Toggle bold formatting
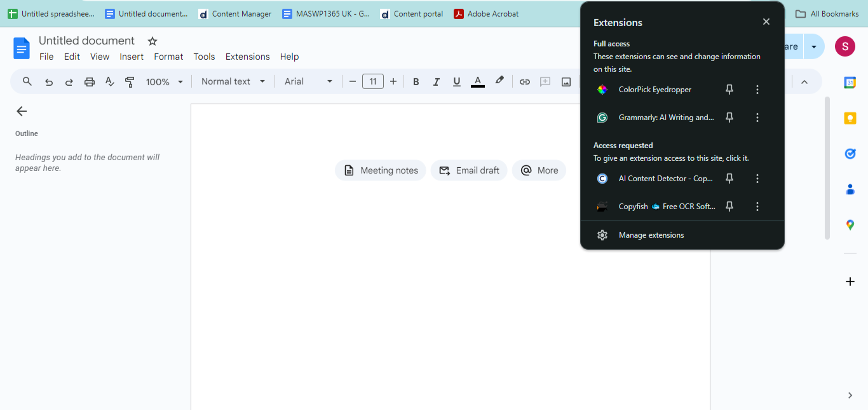 click(416, 81)
